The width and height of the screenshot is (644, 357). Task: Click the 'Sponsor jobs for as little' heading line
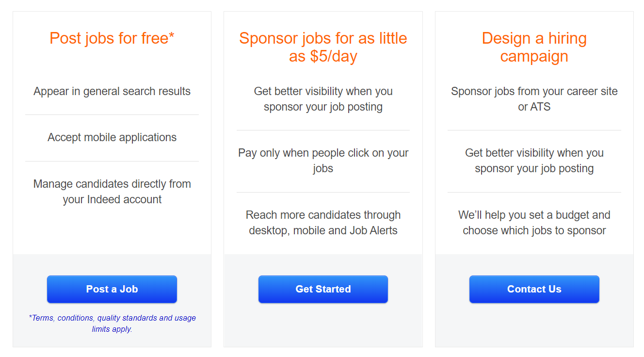(x=323, y=38)
